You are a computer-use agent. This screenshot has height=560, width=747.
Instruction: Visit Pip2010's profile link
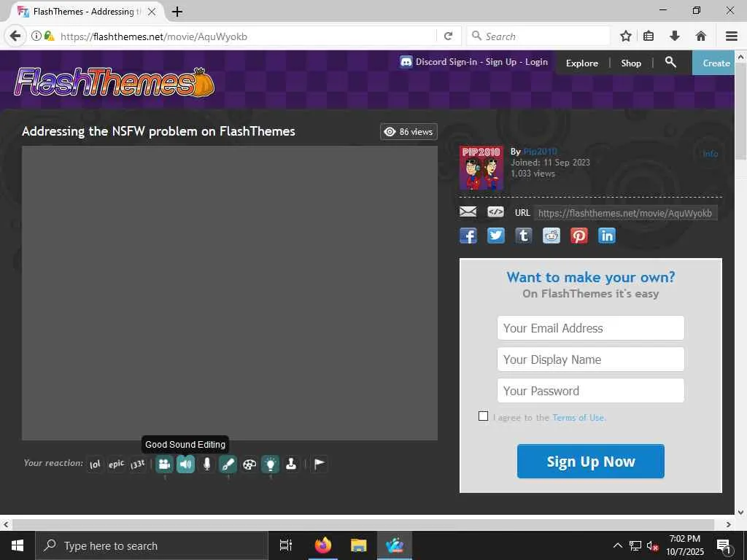coord(540,152)
